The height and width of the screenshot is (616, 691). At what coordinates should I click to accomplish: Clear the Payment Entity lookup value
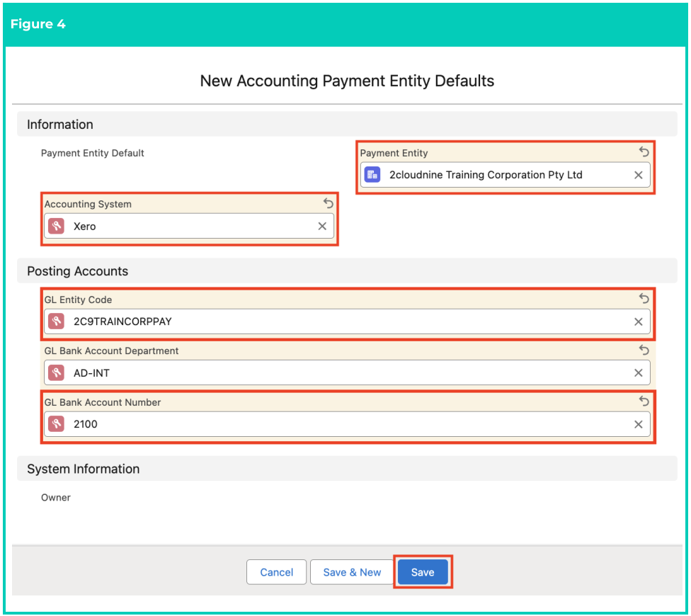coord(638,175)
